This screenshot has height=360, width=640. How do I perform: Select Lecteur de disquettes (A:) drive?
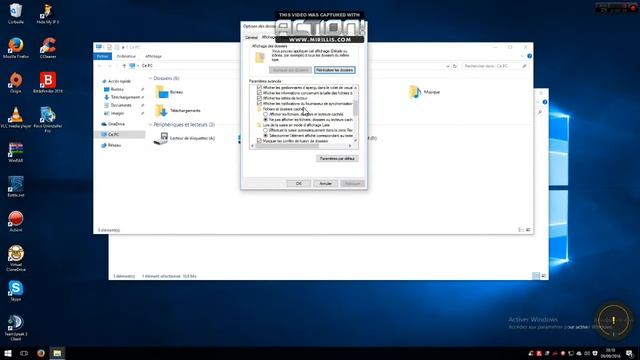184,138
